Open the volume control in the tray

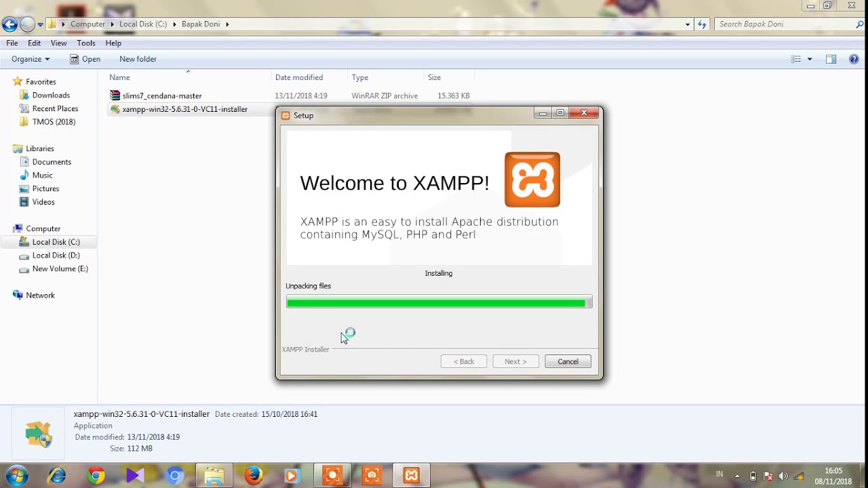coord(783,476)
